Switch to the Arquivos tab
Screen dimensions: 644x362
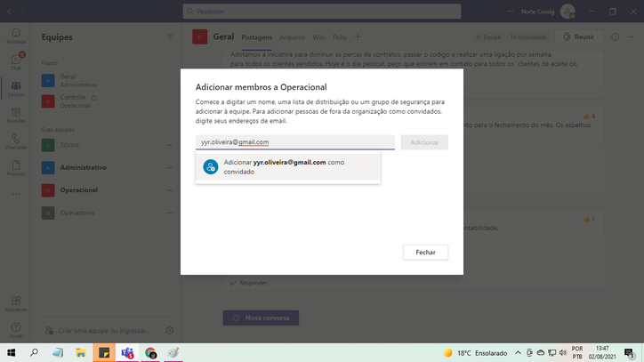pyautogui.click(x=292, y=37)
